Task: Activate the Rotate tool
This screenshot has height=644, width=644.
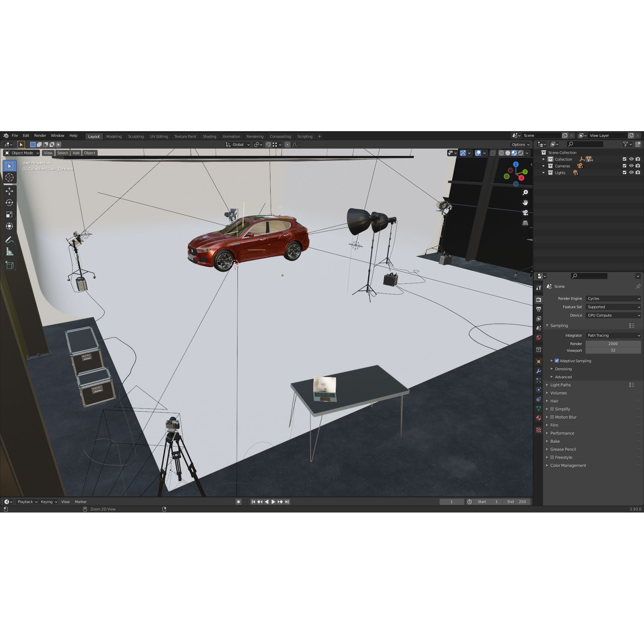Action: (9, 203)
